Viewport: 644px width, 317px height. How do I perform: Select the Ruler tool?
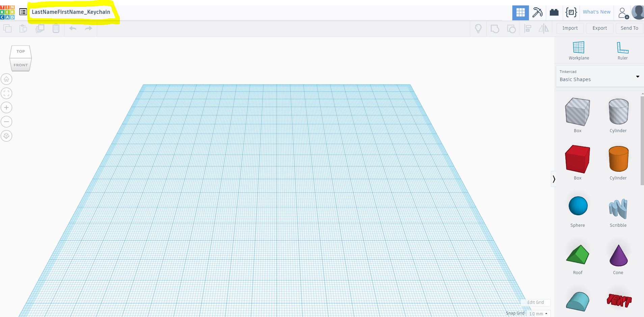click(x=622, y=51)
